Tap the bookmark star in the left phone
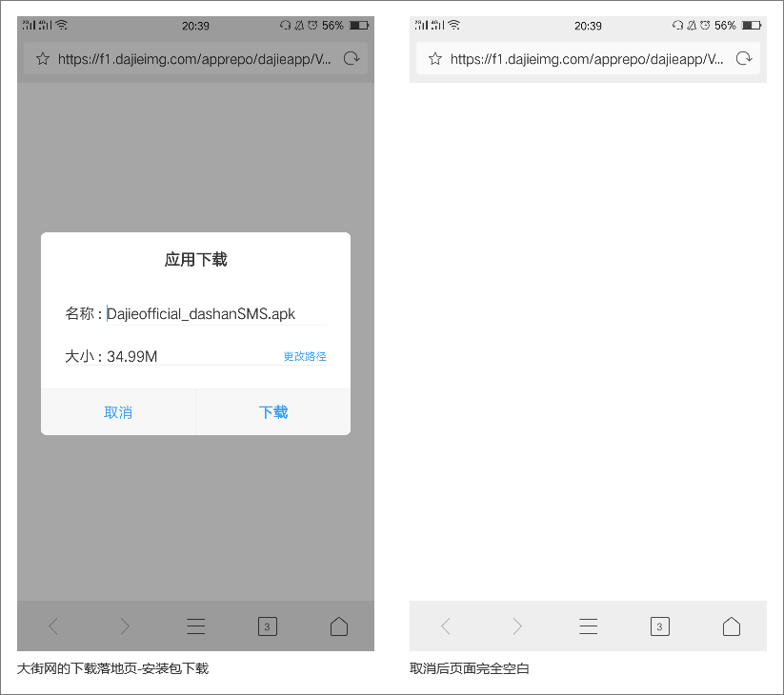 click(42, 58)
